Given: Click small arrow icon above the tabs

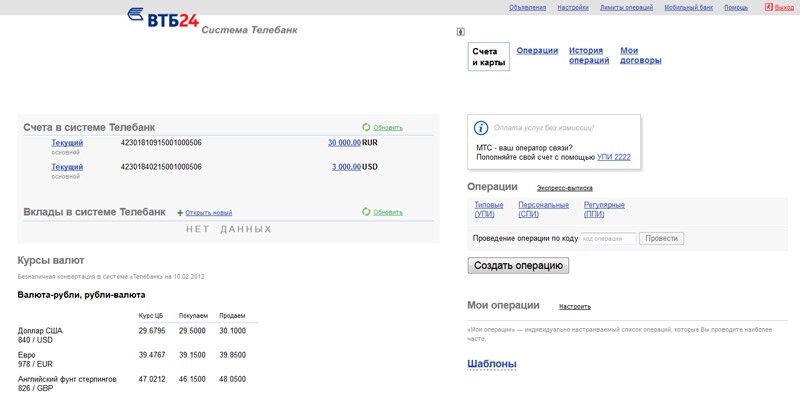Looking at the screenshot, I should click(x=460, y=32).
